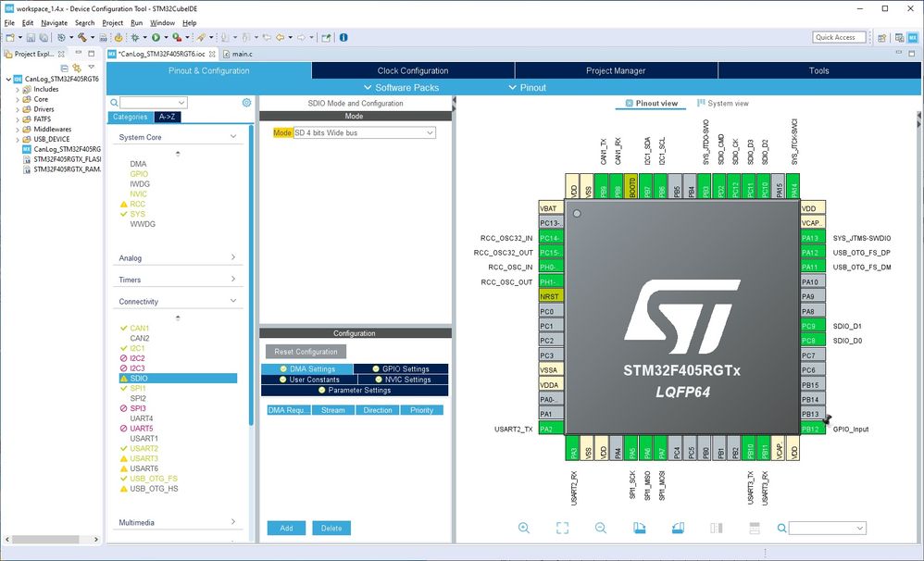Screen dimensions: 924x561
Task: Click the Quick Access field
Action: pos(839,37)
